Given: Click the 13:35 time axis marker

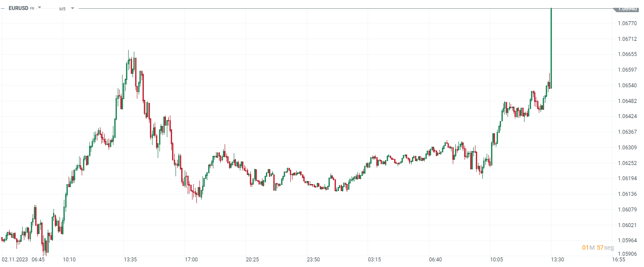Looking at the screenshot, I should (130, 260).
